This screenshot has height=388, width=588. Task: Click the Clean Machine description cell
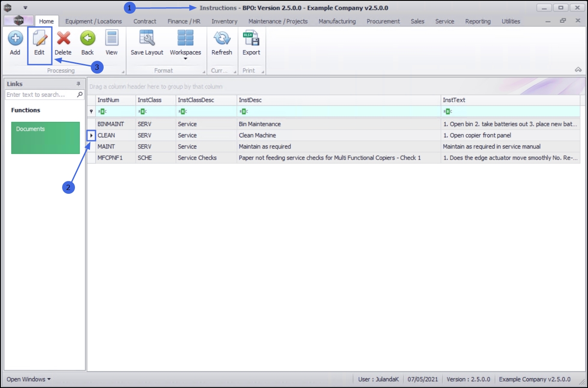click(x=339, y=135)
